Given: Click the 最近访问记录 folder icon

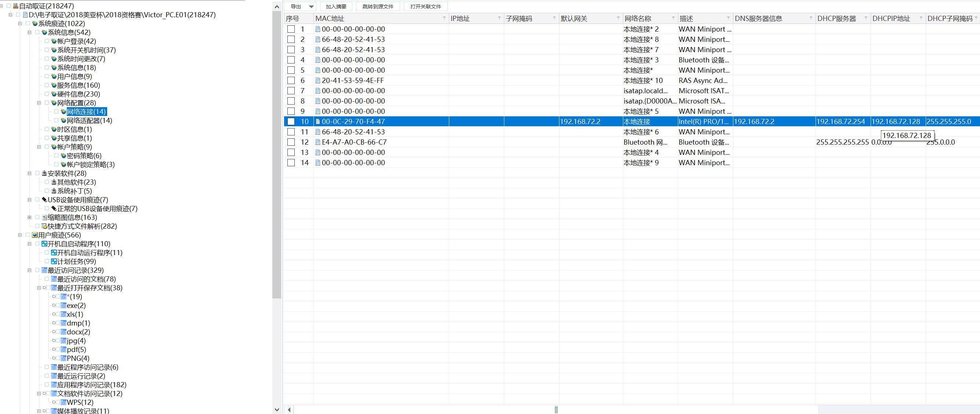Looking at the screenshot, I should 44,270.
